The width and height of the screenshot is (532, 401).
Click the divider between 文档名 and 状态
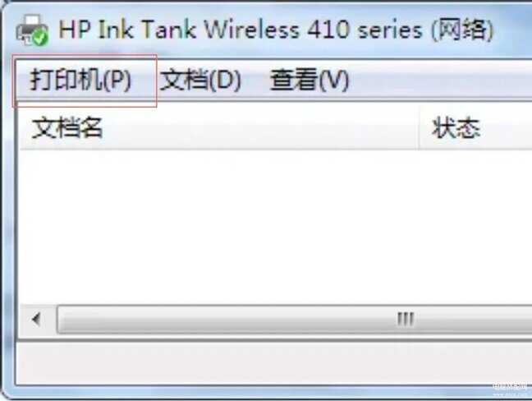419,128
